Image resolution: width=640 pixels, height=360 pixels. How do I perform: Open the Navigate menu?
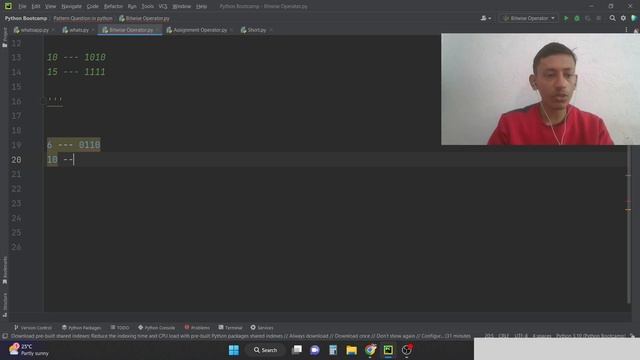coord(71,6)
